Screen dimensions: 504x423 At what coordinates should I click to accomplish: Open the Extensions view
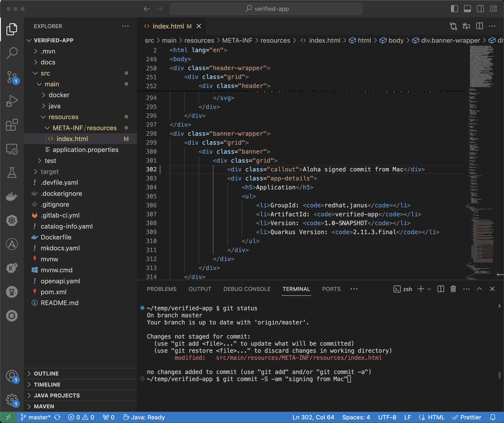12,125
